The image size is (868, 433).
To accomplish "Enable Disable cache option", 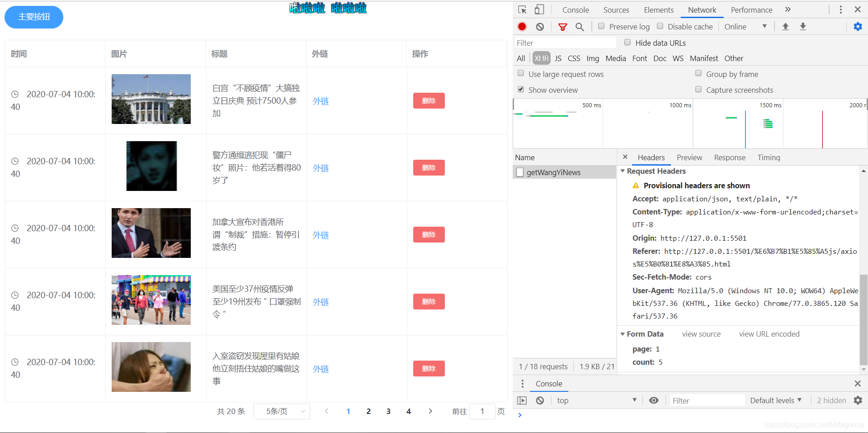I will tap(660, 26).
